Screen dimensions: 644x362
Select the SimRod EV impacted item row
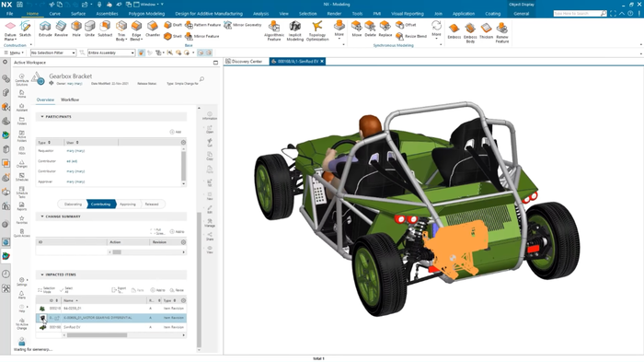click(x=111, y=327)
